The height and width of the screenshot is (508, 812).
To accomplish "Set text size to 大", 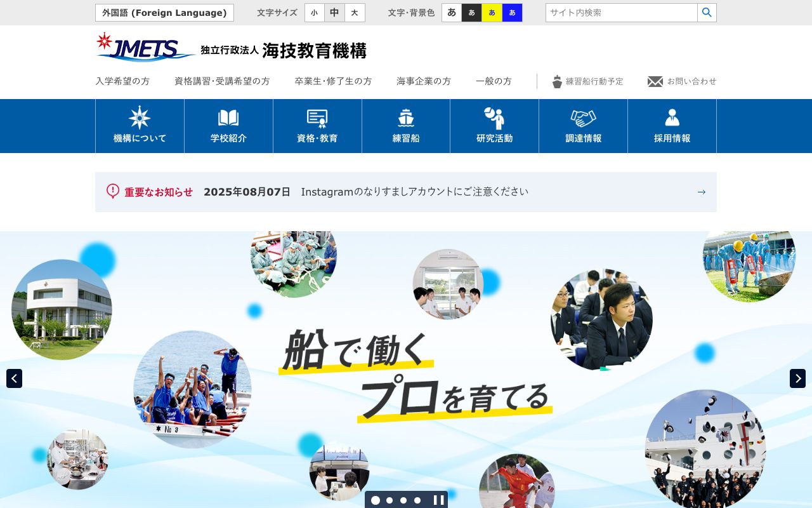I will coord(354,12).
